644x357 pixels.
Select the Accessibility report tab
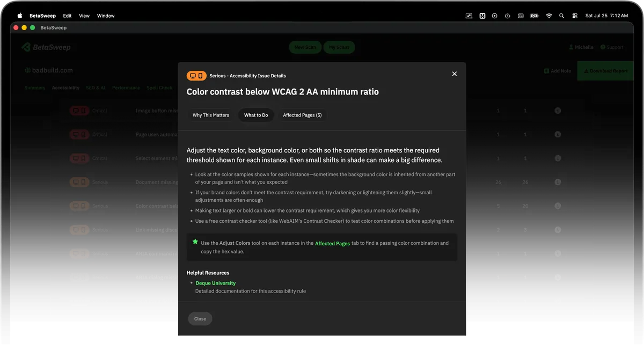(65, 88)
